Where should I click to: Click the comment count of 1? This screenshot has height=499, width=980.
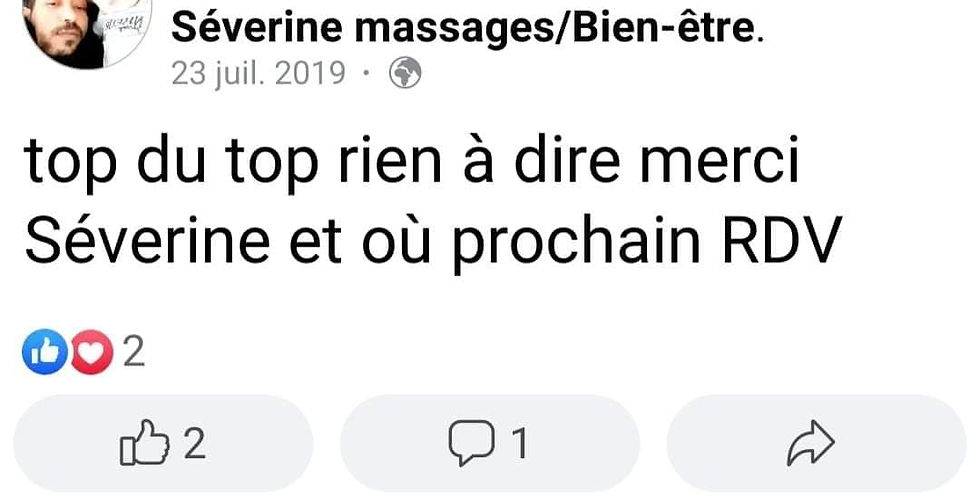[519, 444]
